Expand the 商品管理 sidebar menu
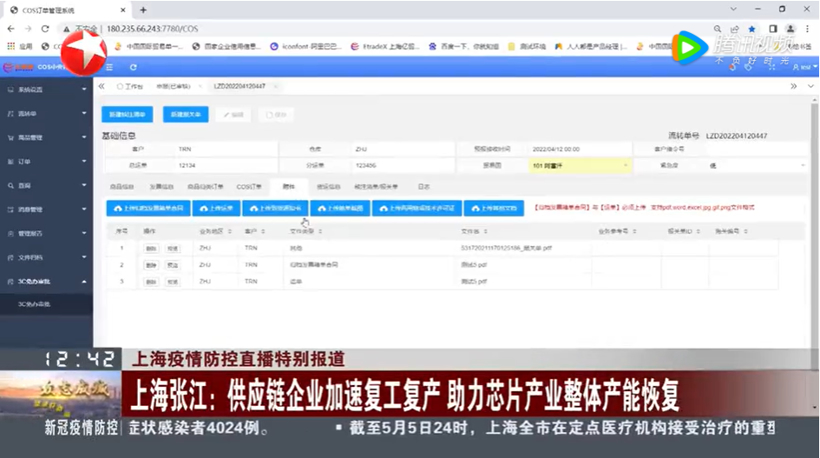 47,138
